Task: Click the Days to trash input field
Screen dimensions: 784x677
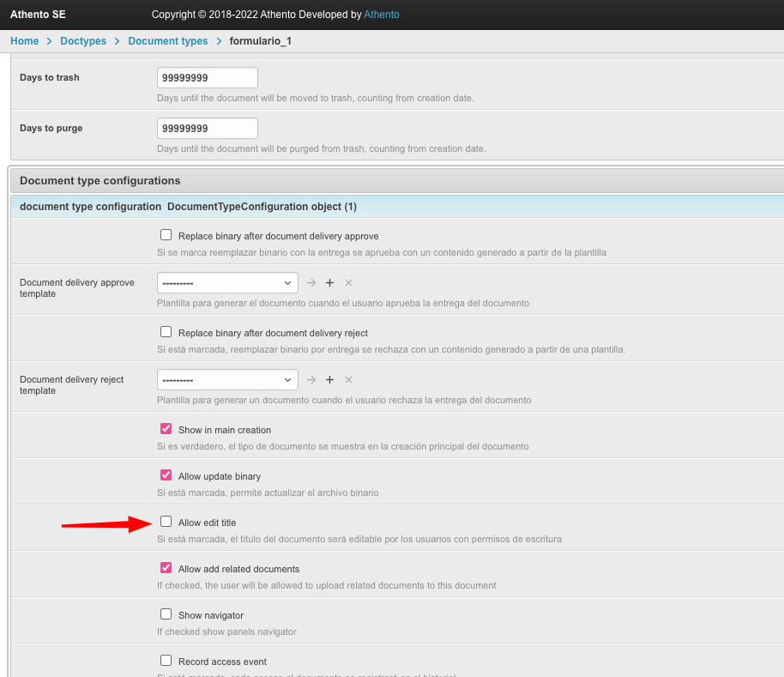Action: click(x=208, y=78)
